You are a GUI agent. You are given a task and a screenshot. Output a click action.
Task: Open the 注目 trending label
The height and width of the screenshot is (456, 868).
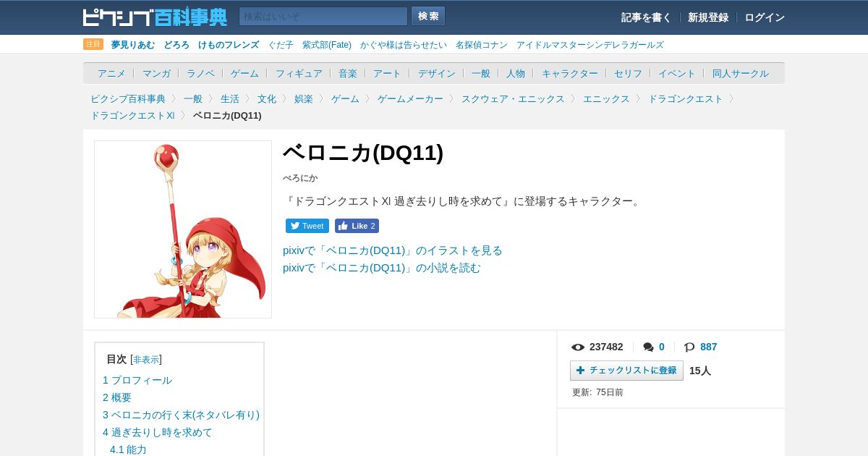93,44
